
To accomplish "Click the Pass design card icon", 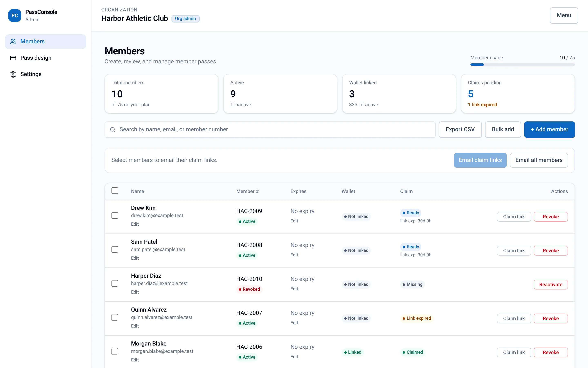I will coord(13,58).
